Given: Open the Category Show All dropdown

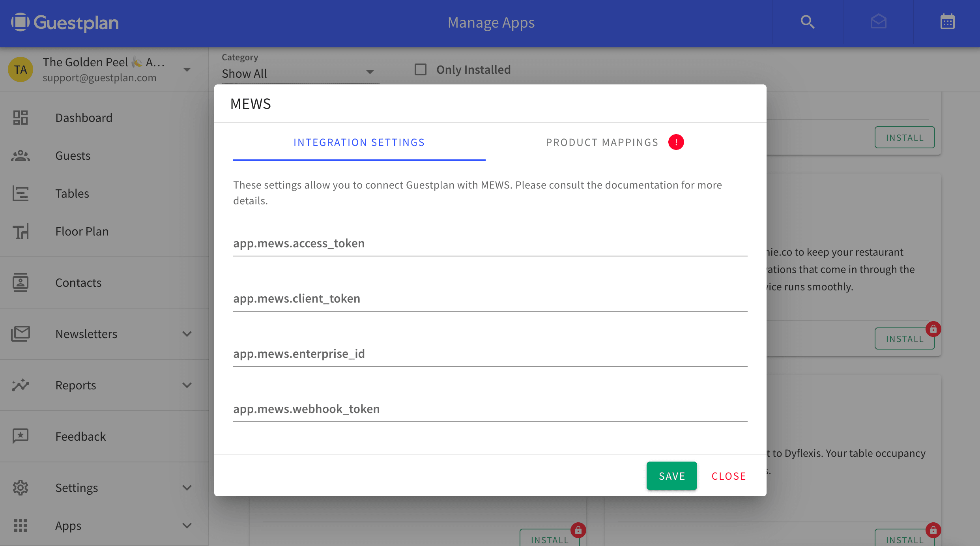Looking at the screenshot, I should tap(300, 73).
